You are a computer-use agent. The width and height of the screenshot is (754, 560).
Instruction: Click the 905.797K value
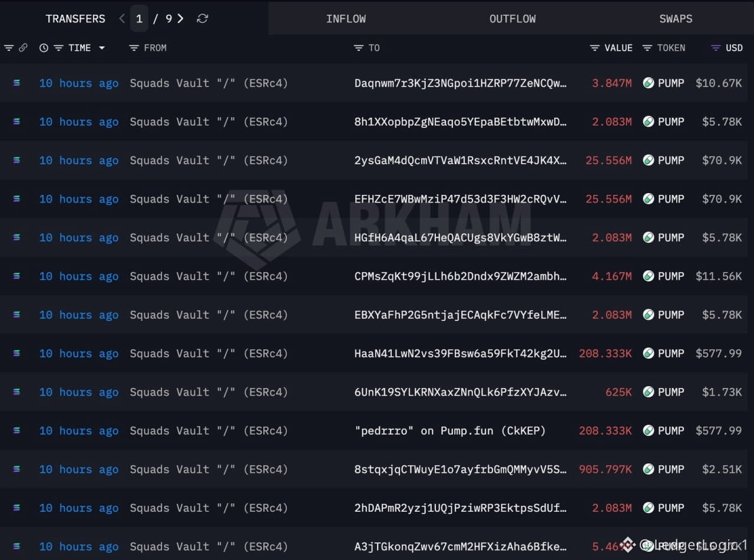606,469
